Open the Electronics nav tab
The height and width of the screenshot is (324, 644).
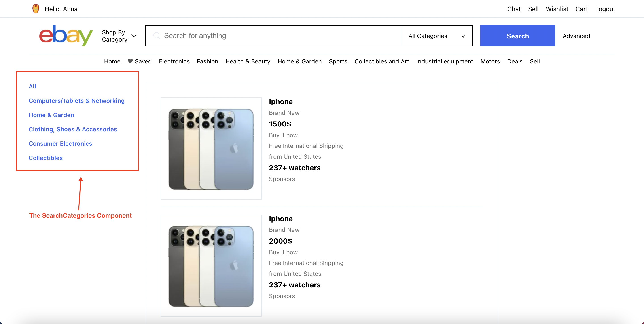coord(174,61)
